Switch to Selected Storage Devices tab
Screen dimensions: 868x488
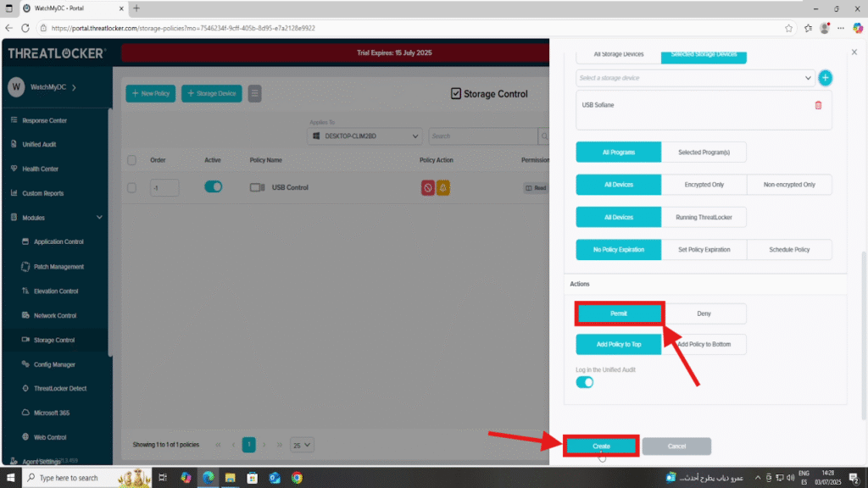[704, 55]
